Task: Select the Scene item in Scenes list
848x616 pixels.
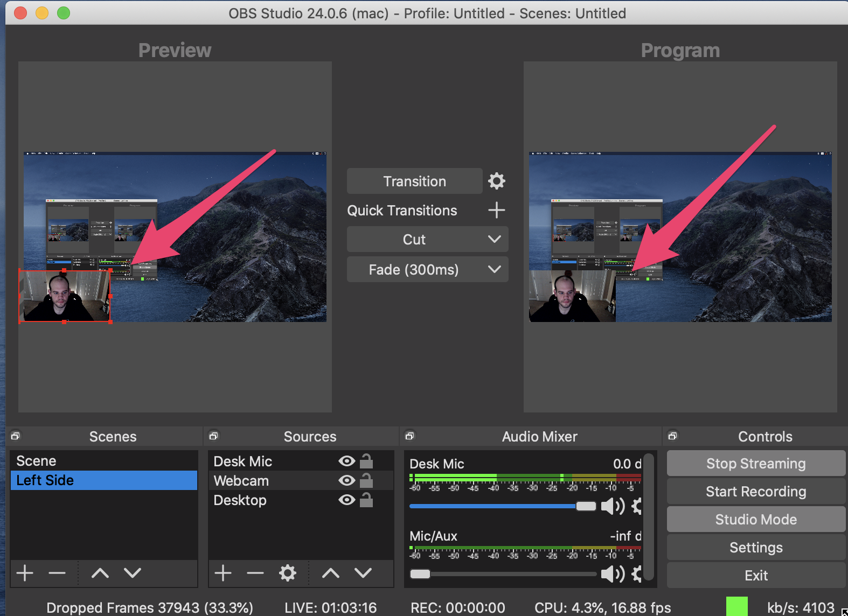Action: click(x=104, y=461)
